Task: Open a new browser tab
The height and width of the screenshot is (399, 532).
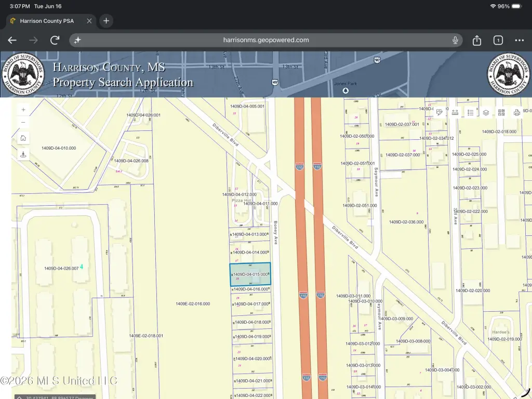Action: click(106, 21)
